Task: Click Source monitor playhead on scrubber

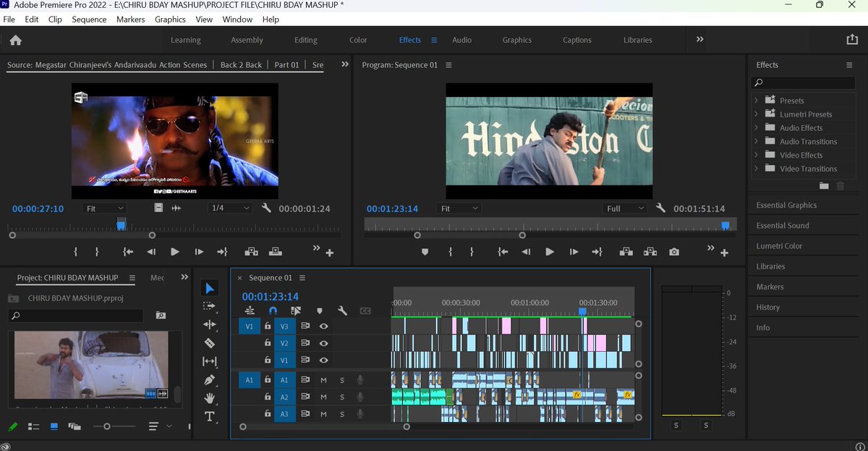Action: click(121, 225)
